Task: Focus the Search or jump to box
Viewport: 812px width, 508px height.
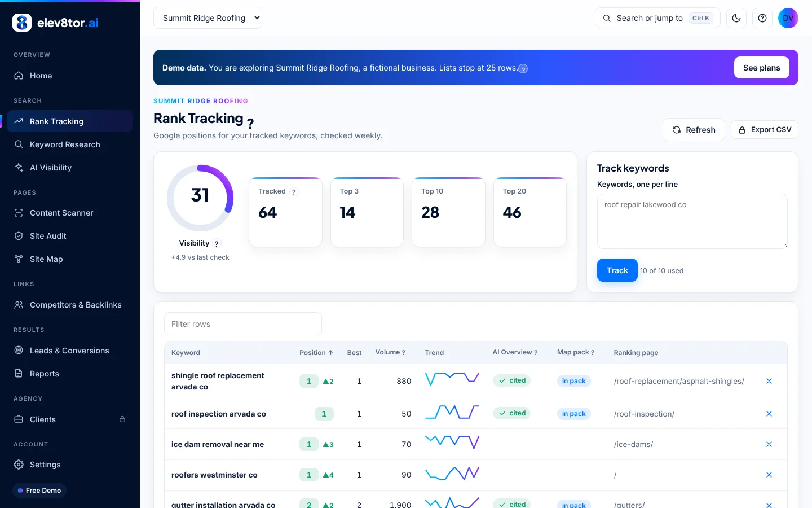Action: click(x=657, y=18)
